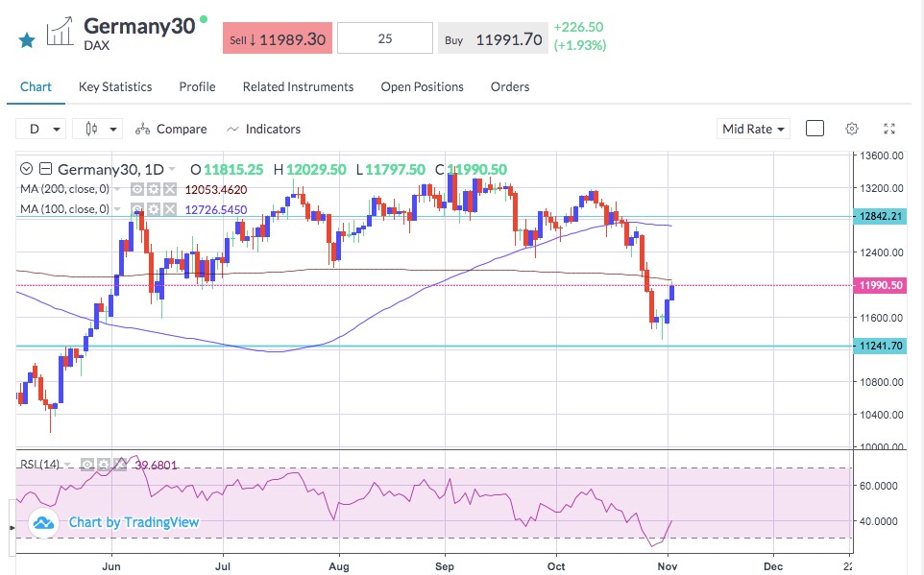Image resolution: width=924 pixels, height=575 pixels.
Task: Open the Key Statistics tab
Action: (x=115, y=86)
